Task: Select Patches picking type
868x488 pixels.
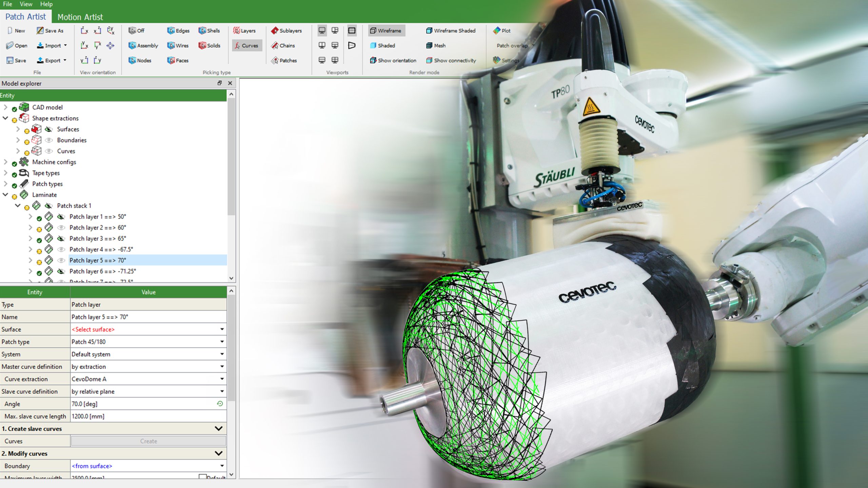Action: [284, 60]
